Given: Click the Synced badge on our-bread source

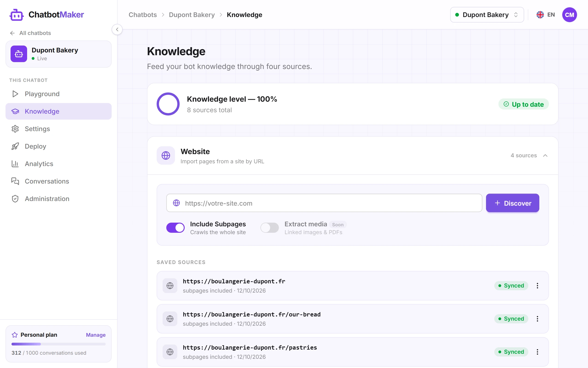Looking at the screenshot, I should (511, 319).
